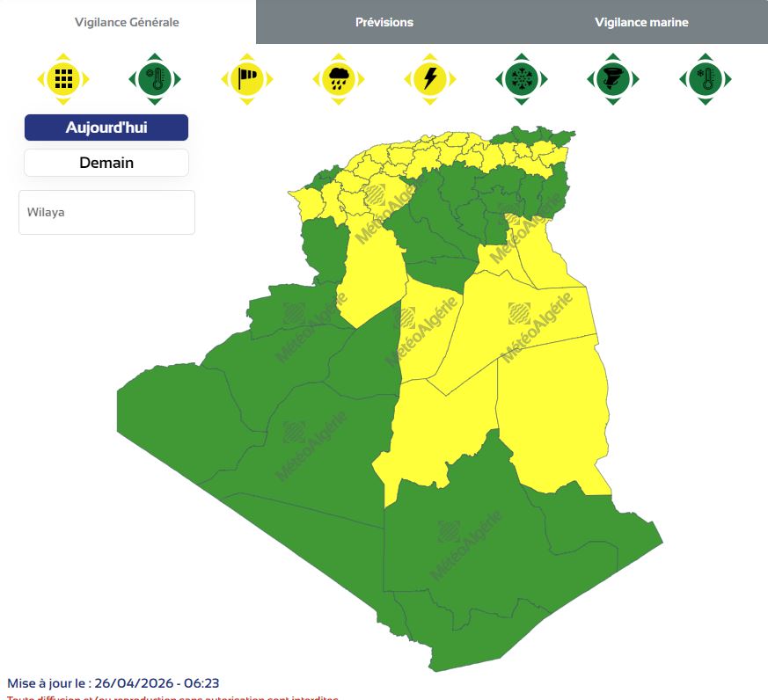Click the heatwave thermometer with sun icon
The height and width of the screenshot is (700, 768).
154,79
